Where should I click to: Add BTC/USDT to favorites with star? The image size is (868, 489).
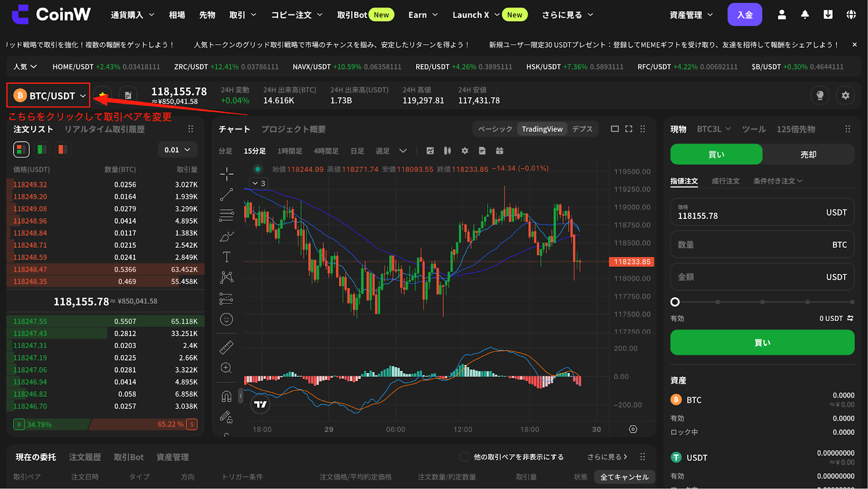pos(103,95)
